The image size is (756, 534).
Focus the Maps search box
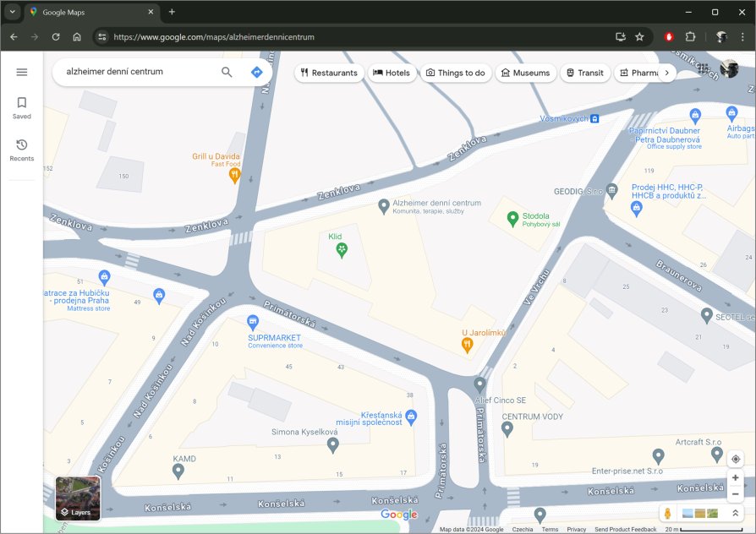[140, 72]
